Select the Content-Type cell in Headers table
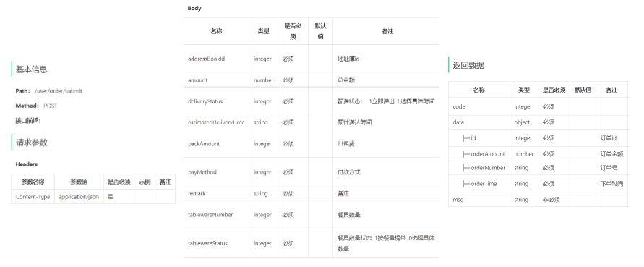The width and height of the screenshot is (644, 267). (33, 197)
